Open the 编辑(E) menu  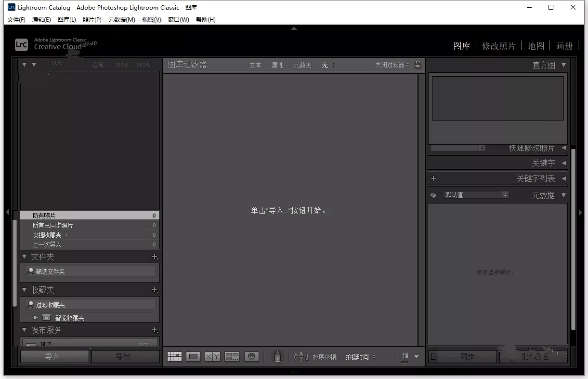tap(41, 20)
